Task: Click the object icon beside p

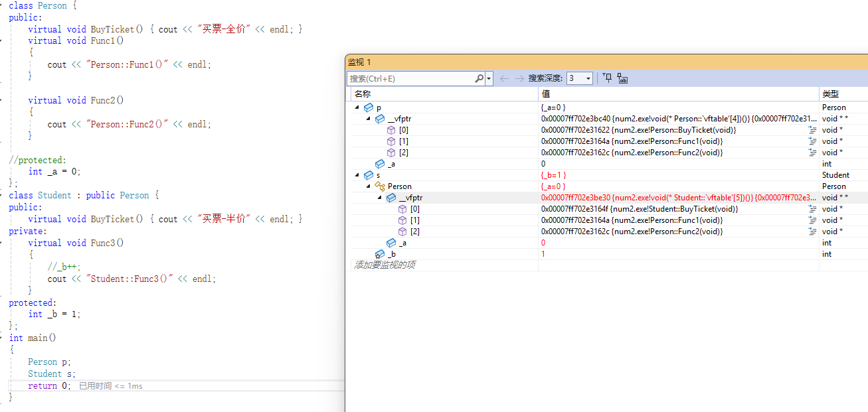Action: pyautogui.click(x=369, y=107)
